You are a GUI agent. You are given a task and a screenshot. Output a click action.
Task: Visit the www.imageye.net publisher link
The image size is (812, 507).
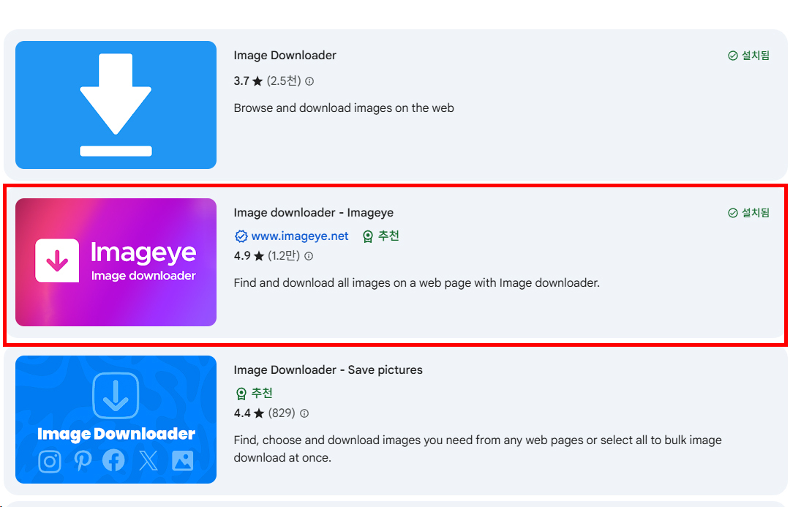pos(300,236)
